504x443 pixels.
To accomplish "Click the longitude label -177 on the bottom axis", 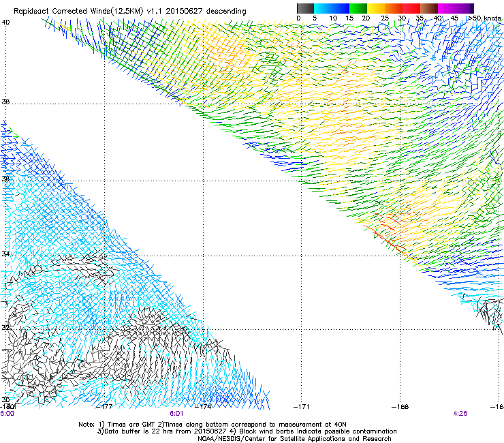I will point(104,407).
